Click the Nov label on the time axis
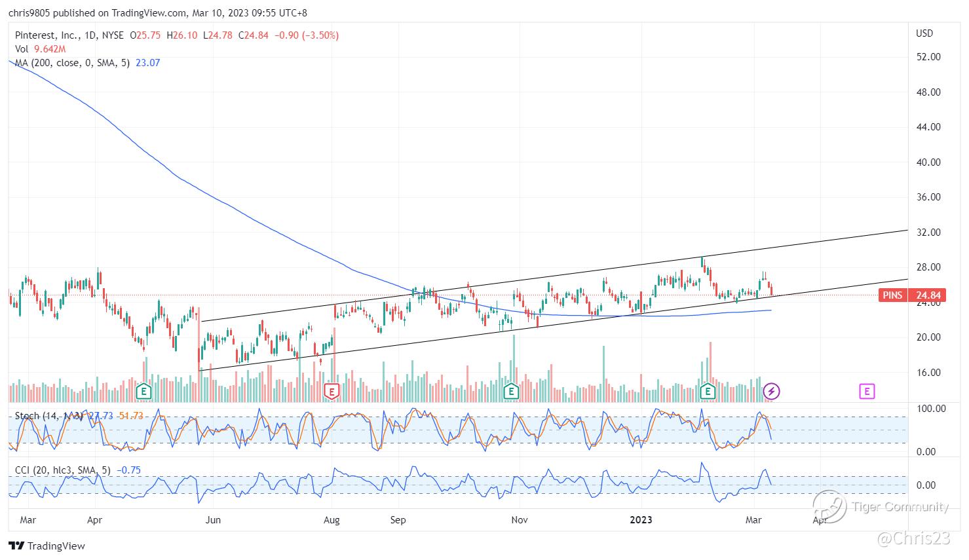This screenshot has width=969, height=560. coord(520,520)
